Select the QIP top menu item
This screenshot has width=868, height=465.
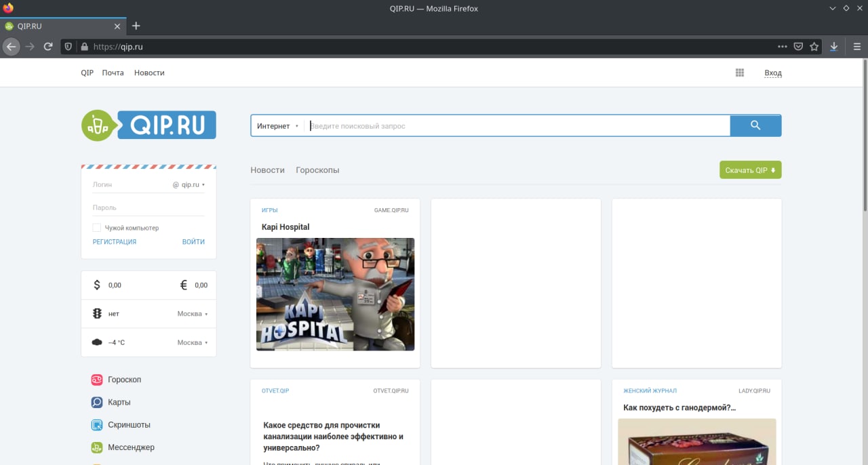pos(87,73)
